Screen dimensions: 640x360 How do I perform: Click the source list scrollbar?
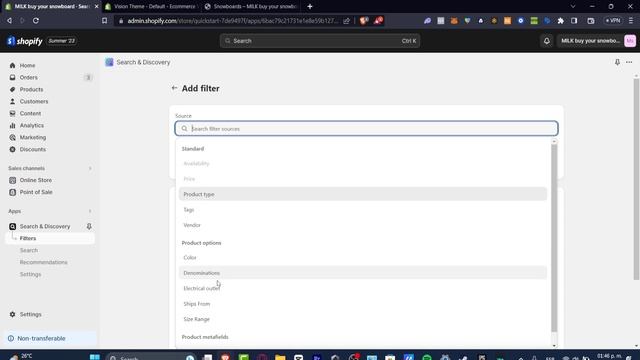tap(554, 238)
